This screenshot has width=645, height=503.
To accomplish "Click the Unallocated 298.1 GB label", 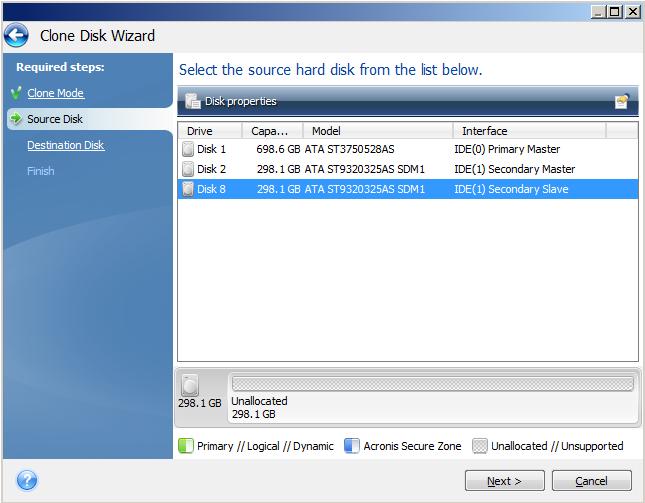I will 259,407.
